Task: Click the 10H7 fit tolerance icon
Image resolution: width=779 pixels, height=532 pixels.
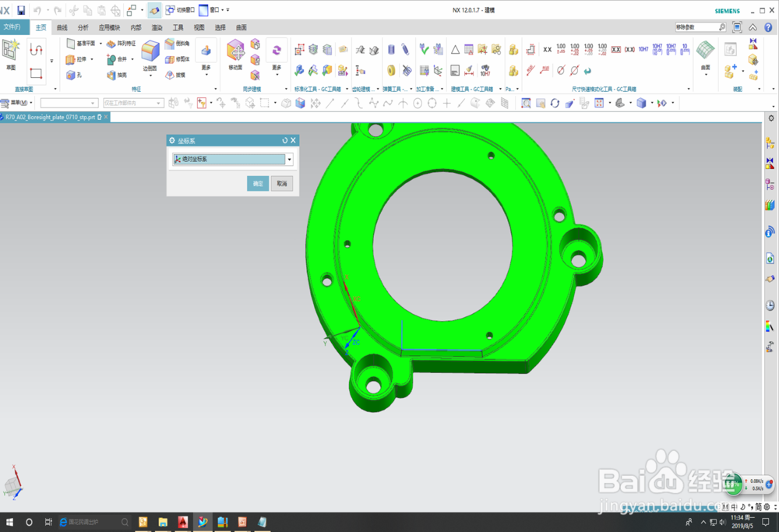Action: point(643,49)
